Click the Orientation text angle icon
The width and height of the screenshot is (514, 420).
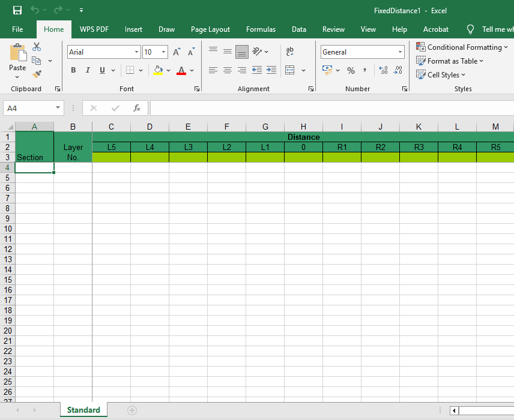257,52
